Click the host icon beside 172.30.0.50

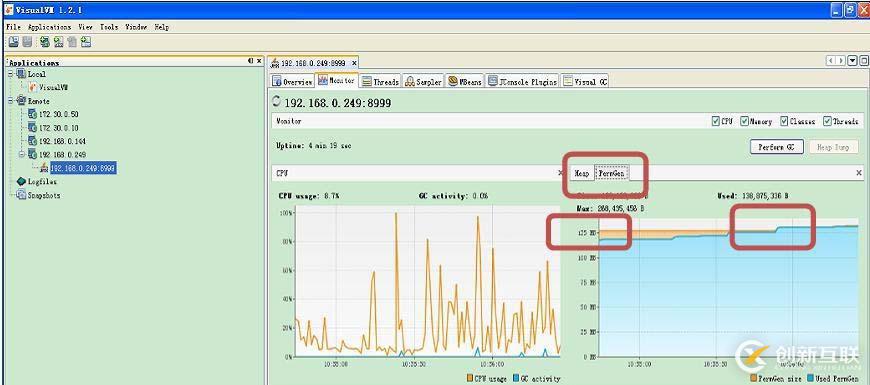33,114
